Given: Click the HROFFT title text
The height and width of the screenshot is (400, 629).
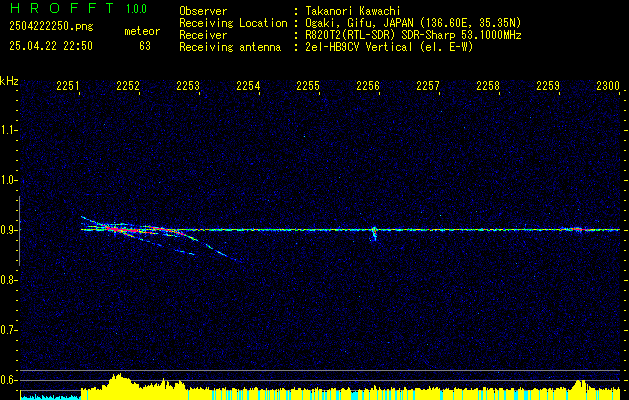Looking at the screenshot, I should (x=62, y=8).
